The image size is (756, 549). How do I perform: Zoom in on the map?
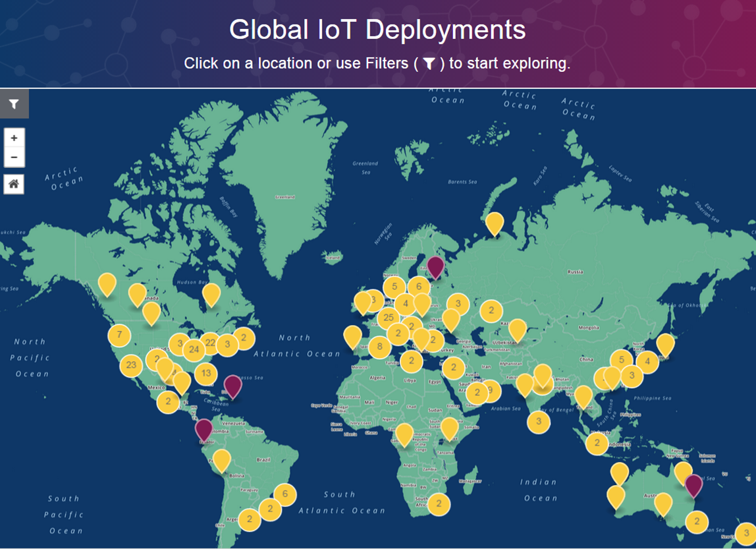[x=13, y=139]
